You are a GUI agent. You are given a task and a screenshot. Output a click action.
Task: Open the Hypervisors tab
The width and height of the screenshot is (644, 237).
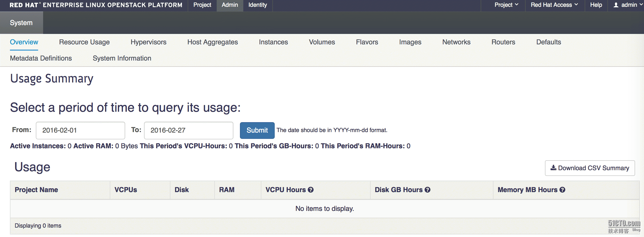coord(148,42)
